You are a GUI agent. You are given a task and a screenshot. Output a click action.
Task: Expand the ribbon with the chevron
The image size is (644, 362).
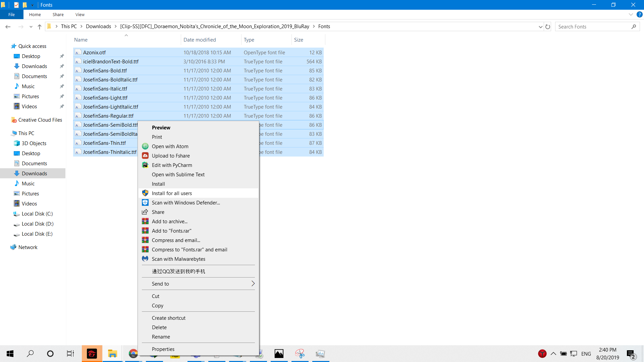[x=631, y=14]
